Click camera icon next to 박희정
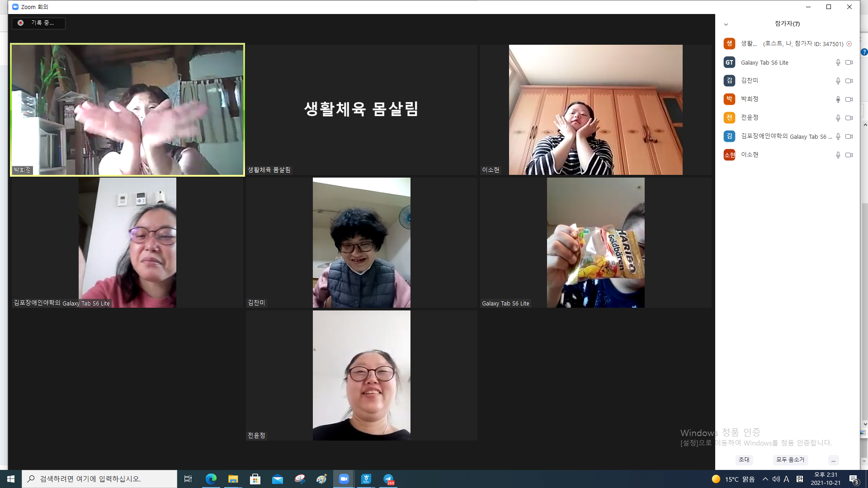 coord(849,99)
